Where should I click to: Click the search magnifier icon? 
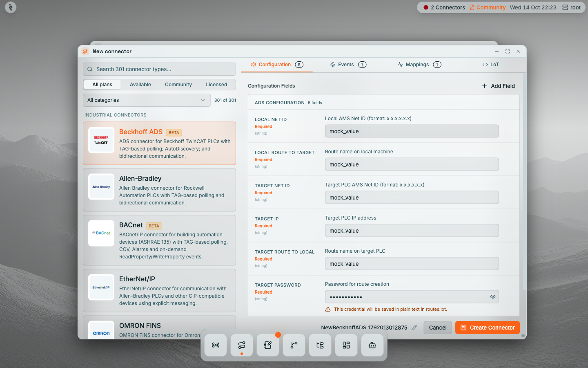coord(90,69)
